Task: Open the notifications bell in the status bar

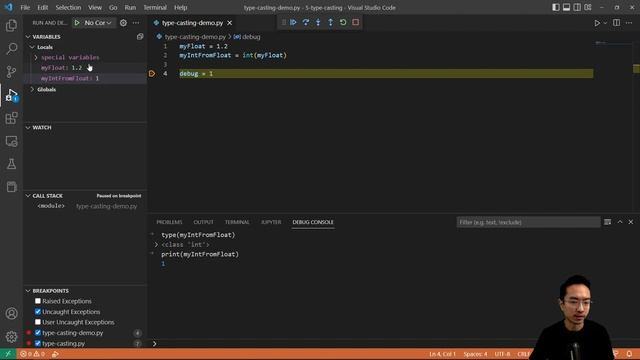Action: click(629, 354)
